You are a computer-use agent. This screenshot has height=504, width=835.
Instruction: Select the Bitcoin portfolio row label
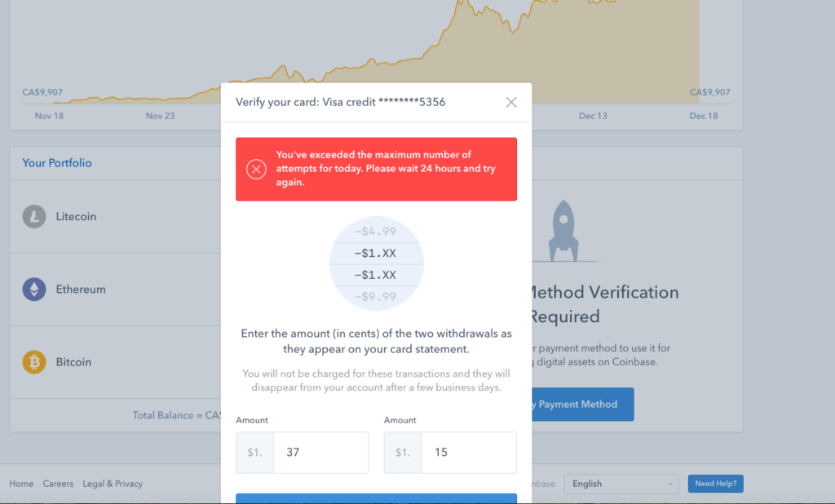pyautogui.click(x=73, y=362)
